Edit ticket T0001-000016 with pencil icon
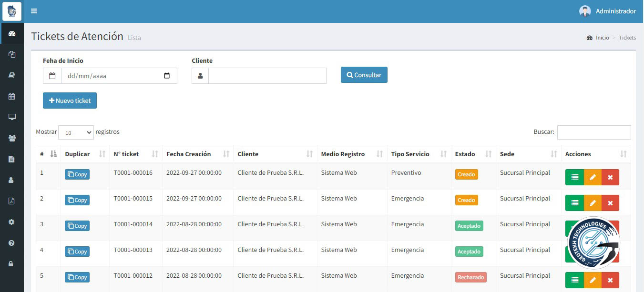Screen dimensions: 644x292 (593, 177)
